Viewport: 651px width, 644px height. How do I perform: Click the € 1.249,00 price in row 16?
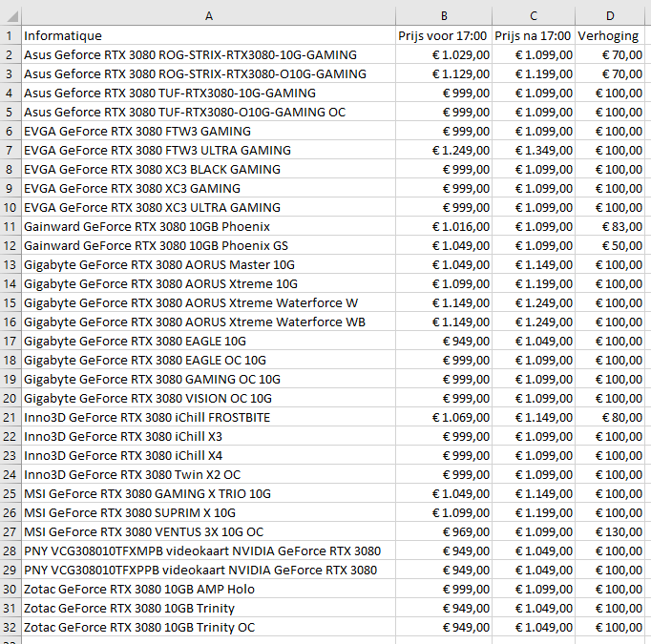(x=534, y=322)
